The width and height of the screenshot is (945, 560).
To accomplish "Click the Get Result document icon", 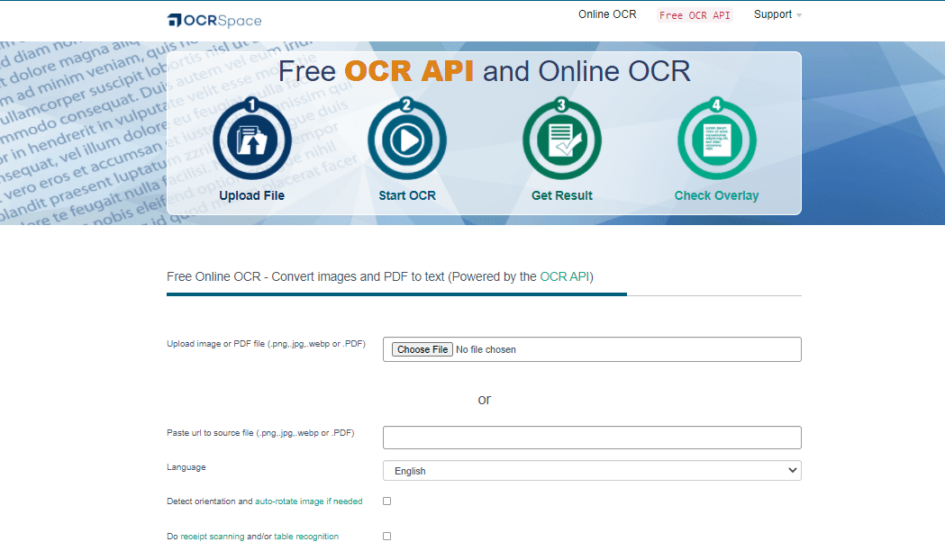I will [562, 140].
